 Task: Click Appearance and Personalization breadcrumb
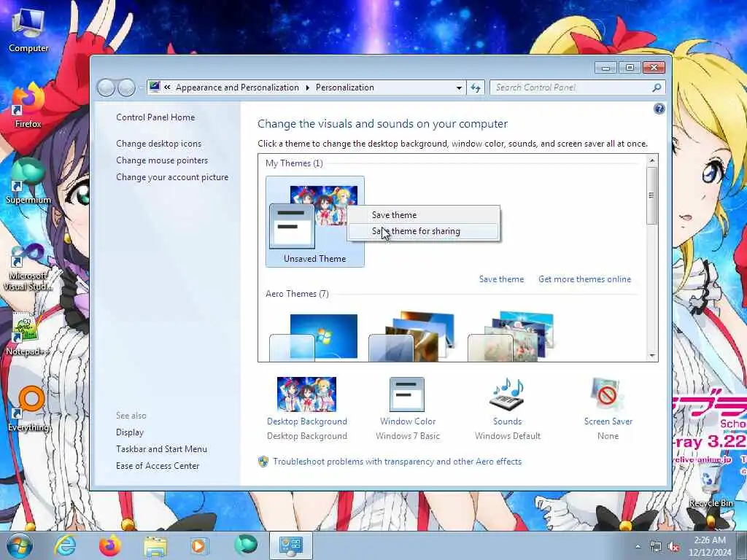pos(237,87)
